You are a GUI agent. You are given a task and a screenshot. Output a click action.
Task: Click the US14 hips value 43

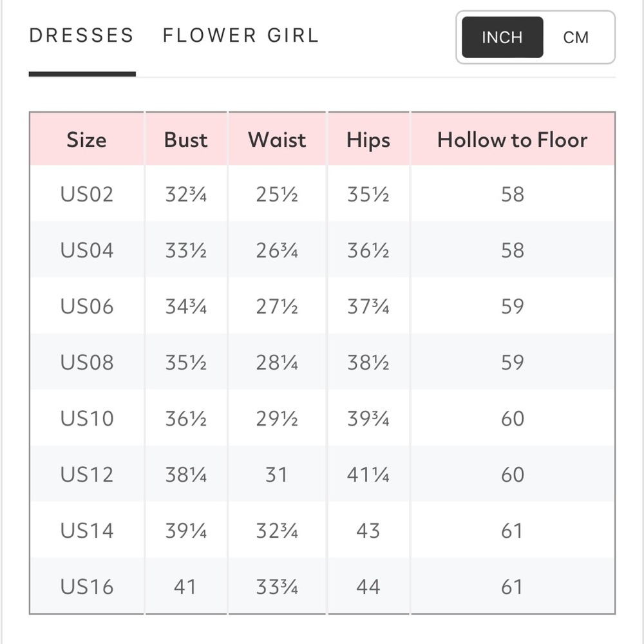368,530
